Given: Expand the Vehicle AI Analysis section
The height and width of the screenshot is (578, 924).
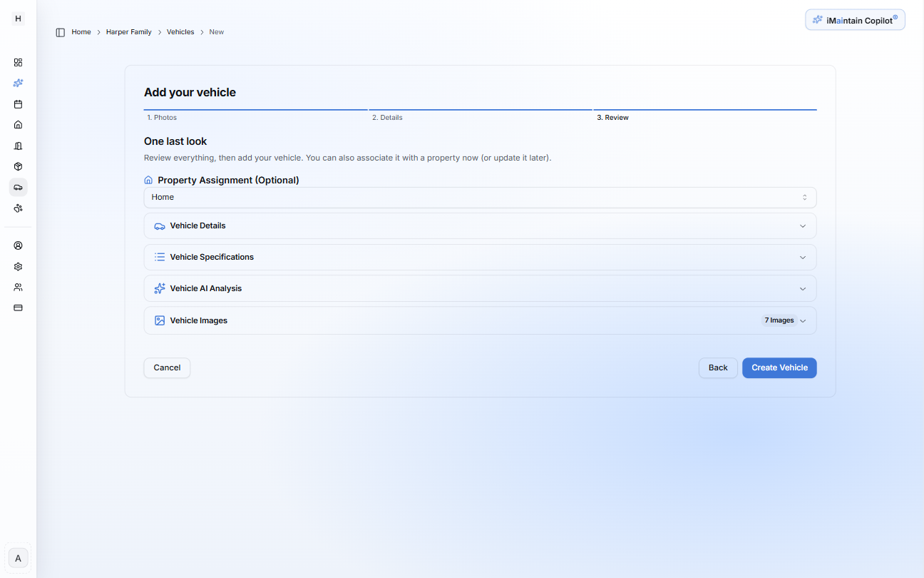Looking at the screenshot, I should (x=480, y=288).
